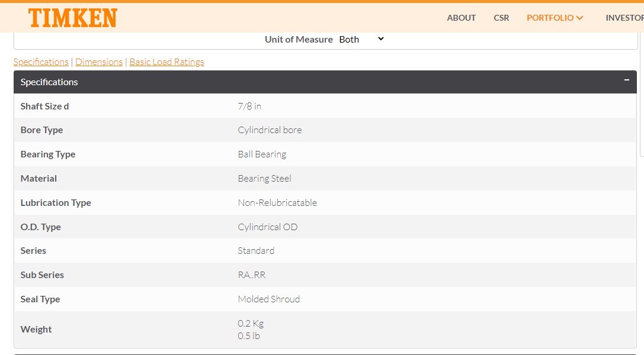The width and height of the screenshot is (644, 355).
Task: Select the Weight label
Action: 36,329
